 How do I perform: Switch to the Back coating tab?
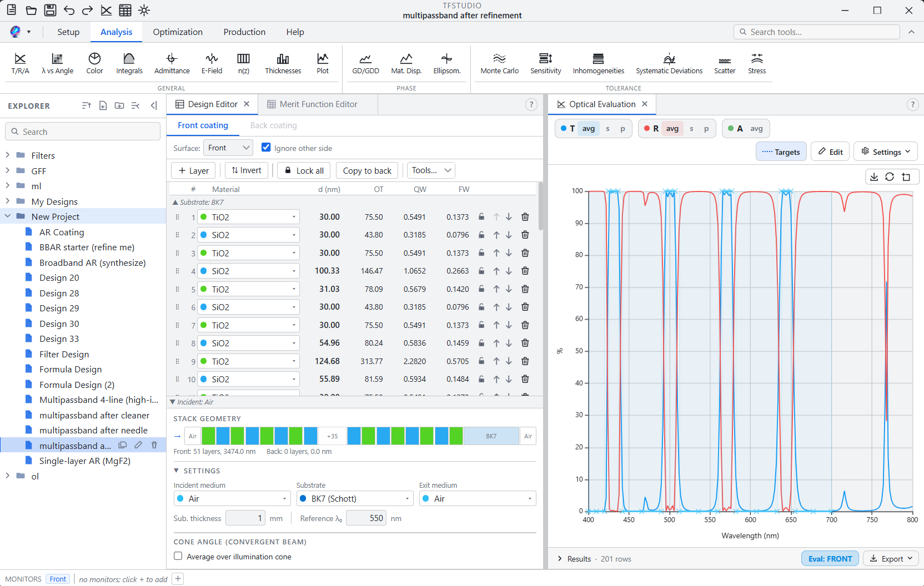(x=273, y=125)
